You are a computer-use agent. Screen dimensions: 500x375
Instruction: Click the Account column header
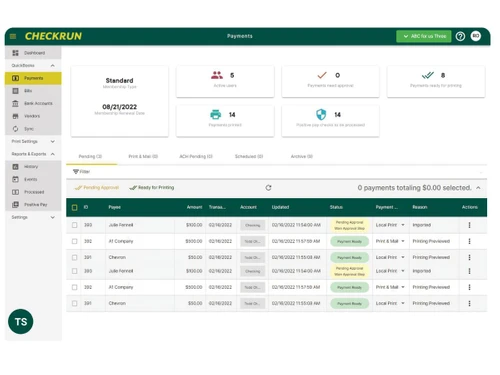[x=248, y=207]
